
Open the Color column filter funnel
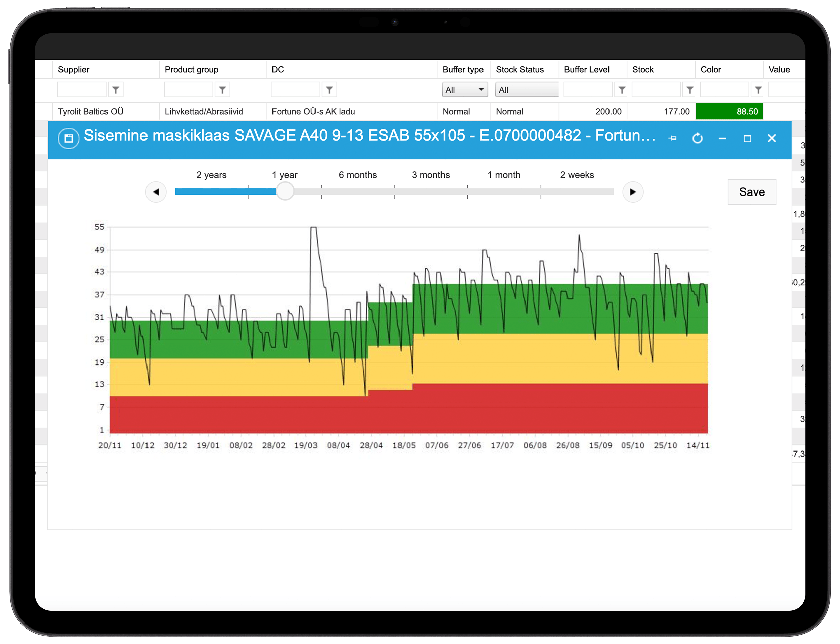pos(759,90)
